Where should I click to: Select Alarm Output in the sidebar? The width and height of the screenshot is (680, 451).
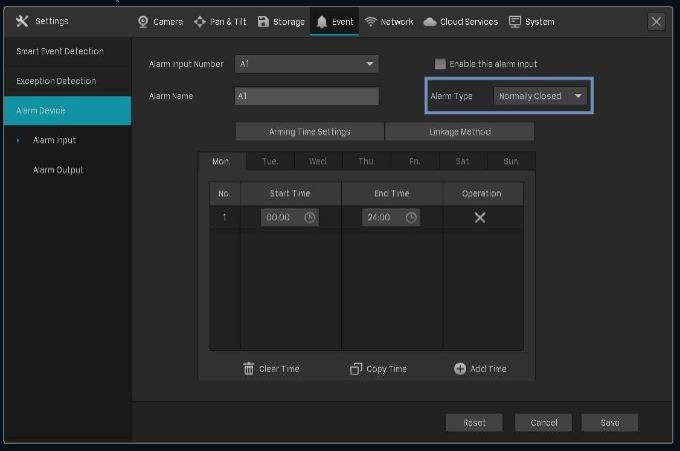click(x=58, y=170)
